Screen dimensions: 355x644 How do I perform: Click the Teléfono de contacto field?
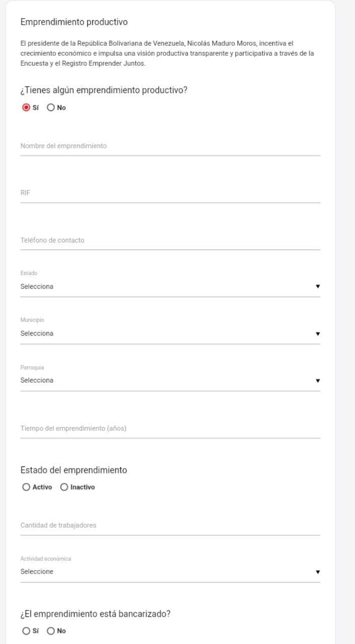pyautogui.click(x=170, y=240)
